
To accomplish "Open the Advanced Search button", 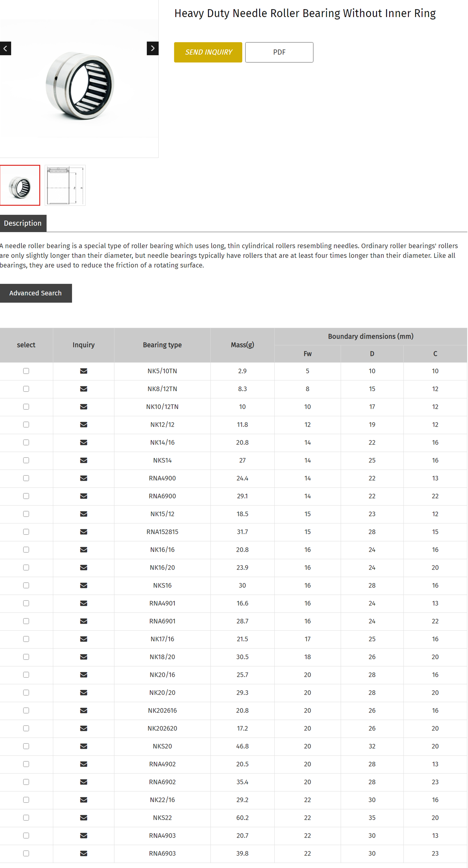I will click(36, 293).
